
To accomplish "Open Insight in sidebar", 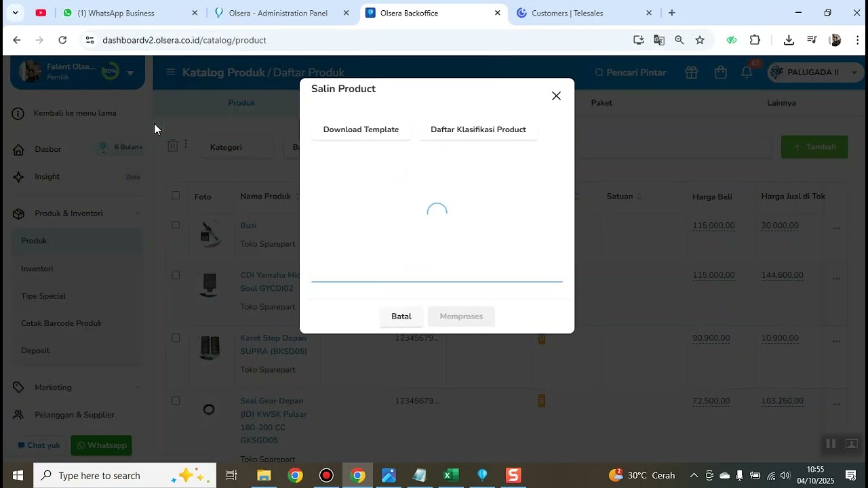I will coord(47,177).
